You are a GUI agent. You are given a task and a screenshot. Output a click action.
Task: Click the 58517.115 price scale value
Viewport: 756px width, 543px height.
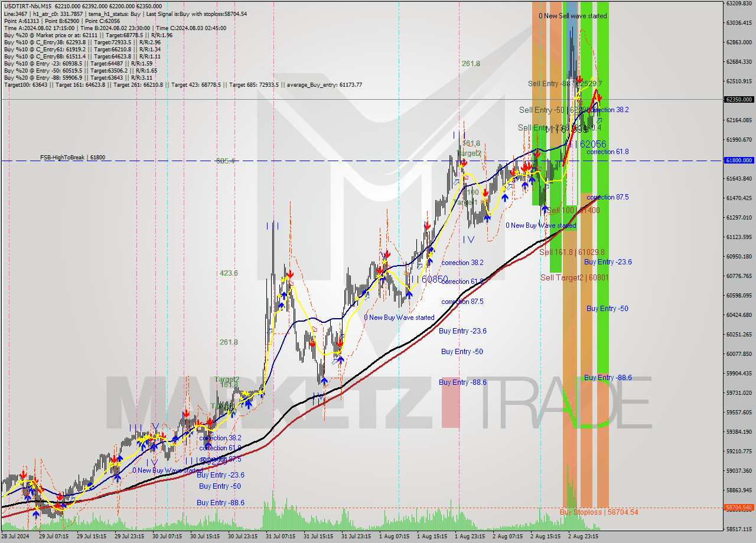pyautogui.click(x=738, y=529)
